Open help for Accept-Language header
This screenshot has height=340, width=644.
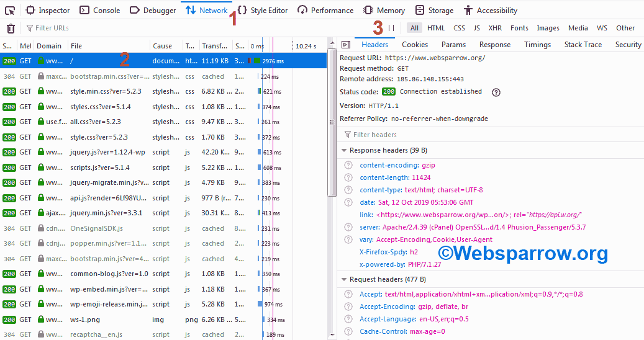click(348, 319)
